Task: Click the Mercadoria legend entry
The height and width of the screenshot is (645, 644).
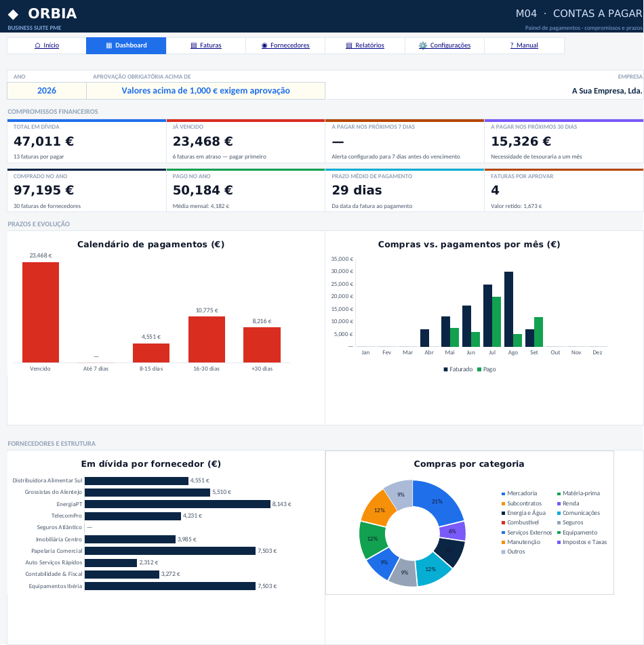Action: [x=519, y=493]
